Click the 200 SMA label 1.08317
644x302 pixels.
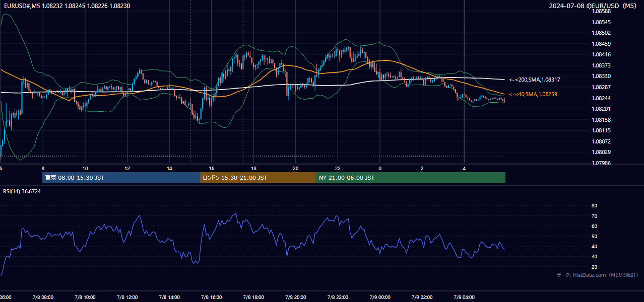[535, 80]
